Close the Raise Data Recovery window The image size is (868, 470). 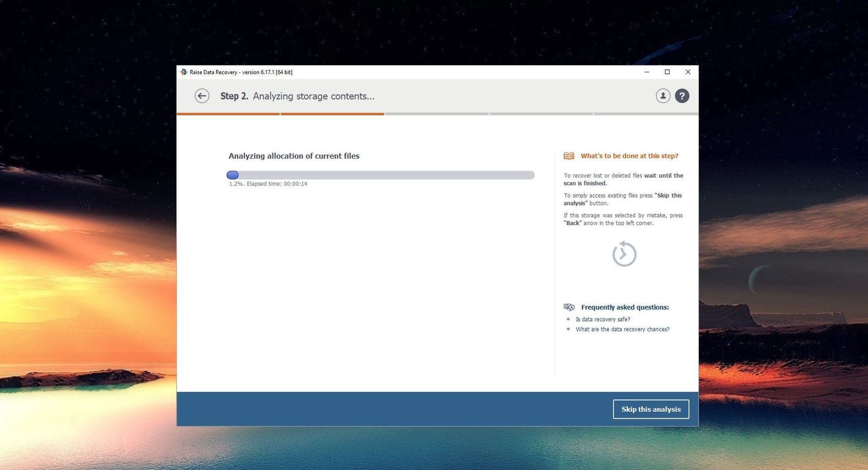coord(688,72)
